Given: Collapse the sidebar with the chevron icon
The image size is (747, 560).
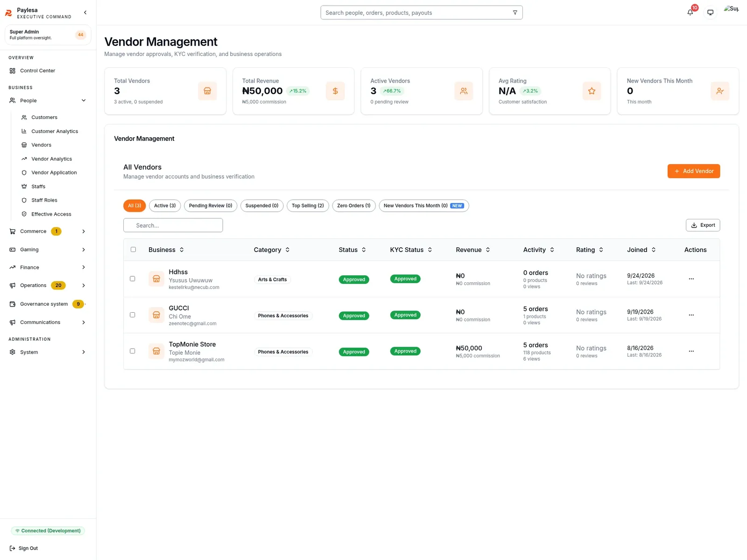Looking at the screenshot, I should point(85,13).
